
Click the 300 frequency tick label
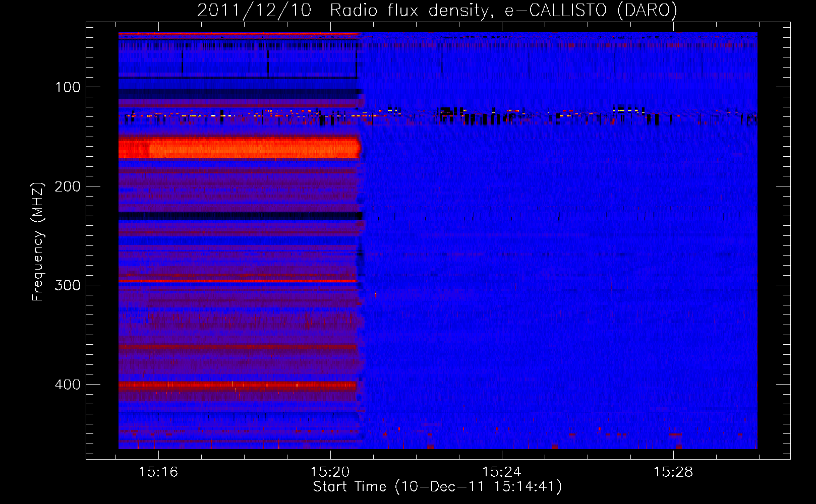pyautogui.click(x=68, y=285)
